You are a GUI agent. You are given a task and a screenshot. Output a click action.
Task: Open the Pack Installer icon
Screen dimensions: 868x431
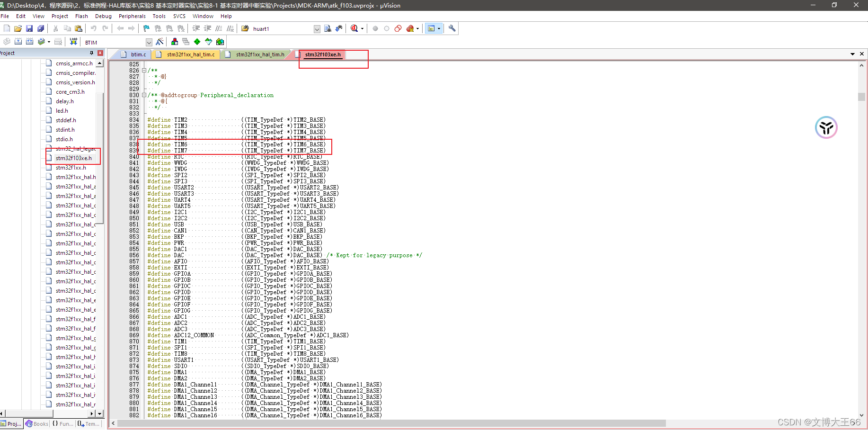click(220, 42)
